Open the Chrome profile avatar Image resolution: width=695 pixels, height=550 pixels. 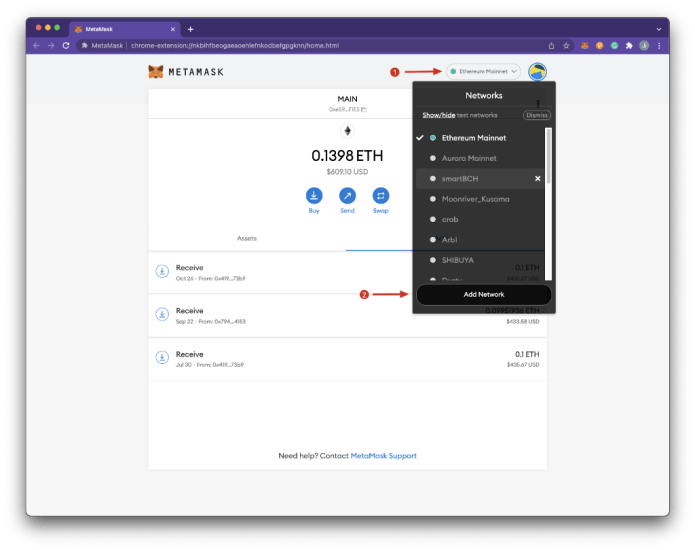click(644, 46)
